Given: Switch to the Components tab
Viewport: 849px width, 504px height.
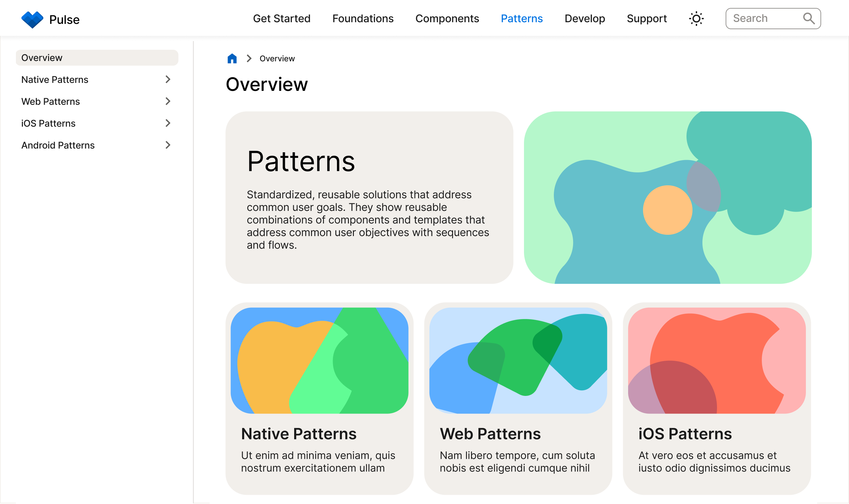Looking at the screenshot, I should tap(448, 19).
